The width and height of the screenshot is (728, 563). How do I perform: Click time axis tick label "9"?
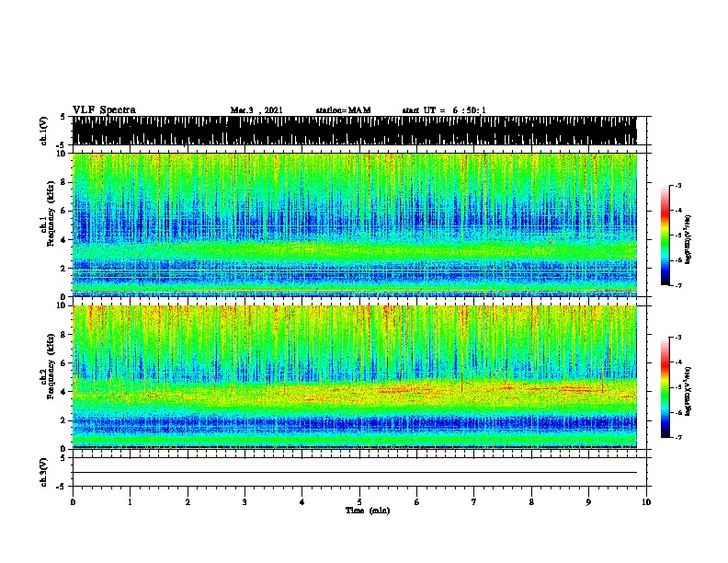(x=588, y=501)
